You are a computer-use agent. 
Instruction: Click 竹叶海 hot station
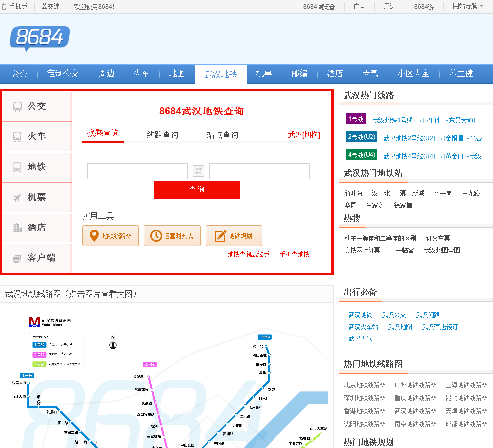[x=354, y=193]
